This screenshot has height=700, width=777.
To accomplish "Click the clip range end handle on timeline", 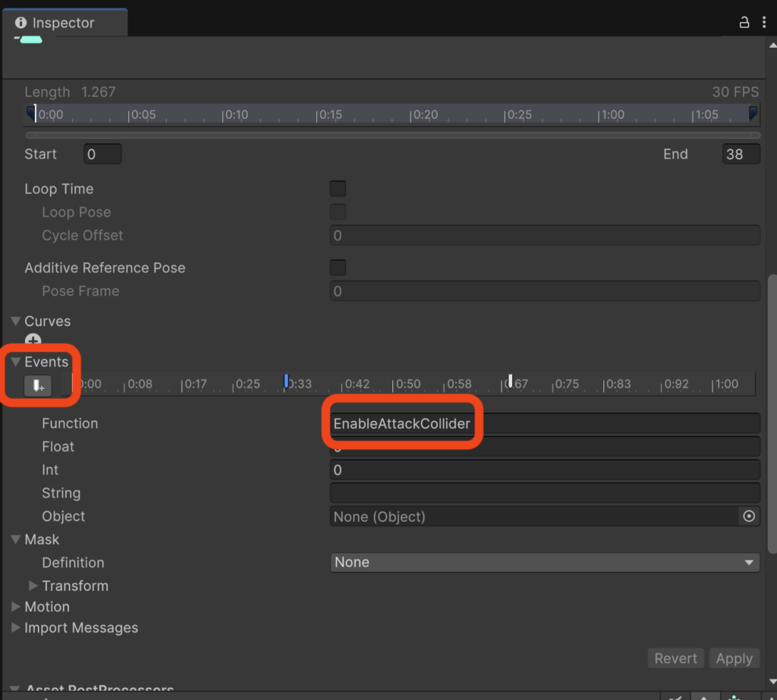I will [x=753, y=114].
